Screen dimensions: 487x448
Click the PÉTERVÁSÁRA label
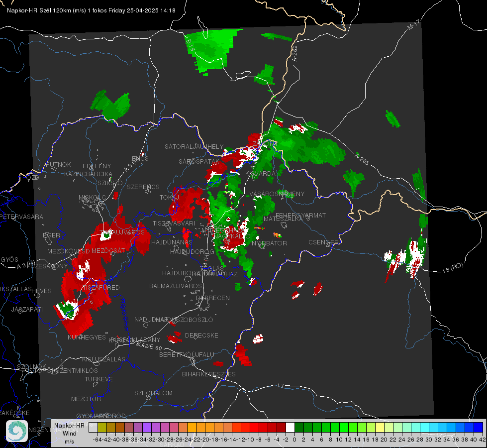coord(22,217)
